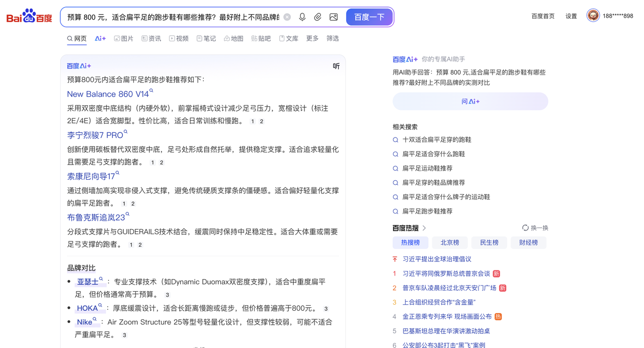Search 十双适合扁平足穿的跑鞋
Viewport: 644px width, 348px height.
437,140
